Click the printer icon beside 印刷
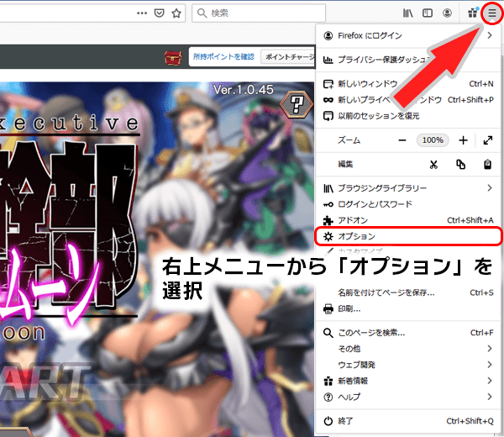 pos(328,308)
